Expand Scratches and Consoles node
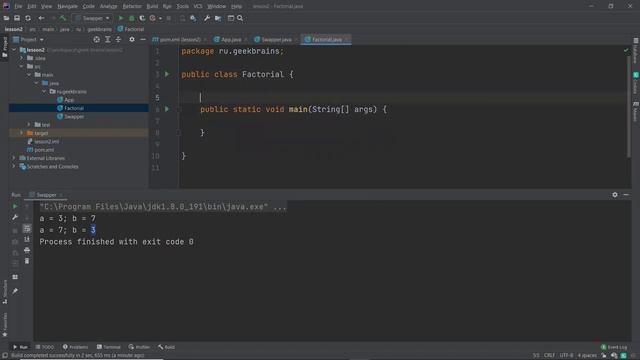This screenshot has width=640, height=360. 14,167
